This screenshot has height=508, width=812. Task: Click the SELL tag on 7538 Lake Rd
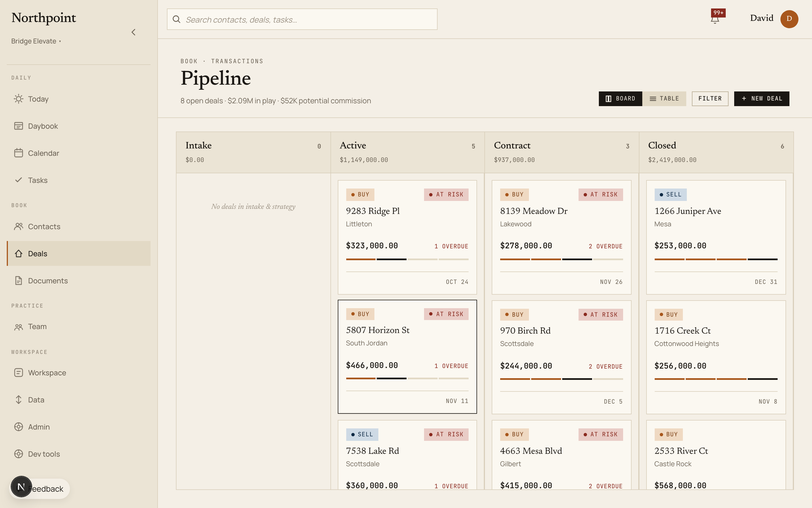pyautogui.click(x=362, y=434)
